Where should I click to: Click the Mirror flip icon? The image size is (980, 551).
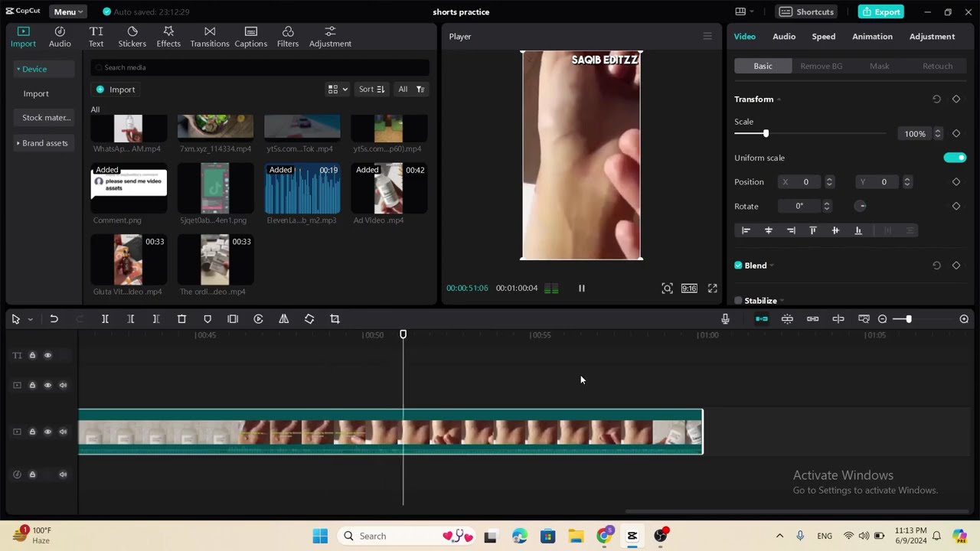coord(284,319)
